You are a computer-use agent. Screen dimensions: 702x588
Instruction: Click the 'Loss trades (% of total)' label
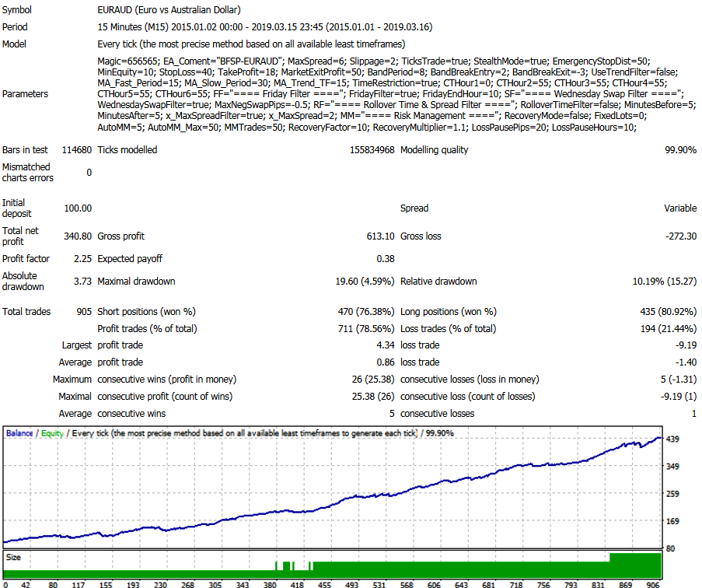(x=448, y=329)
